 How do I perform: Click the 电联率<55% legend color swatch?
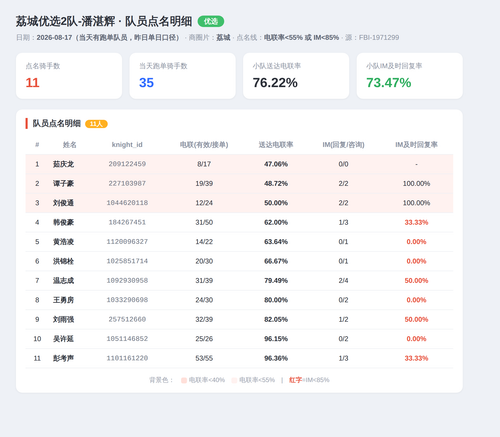234,380
